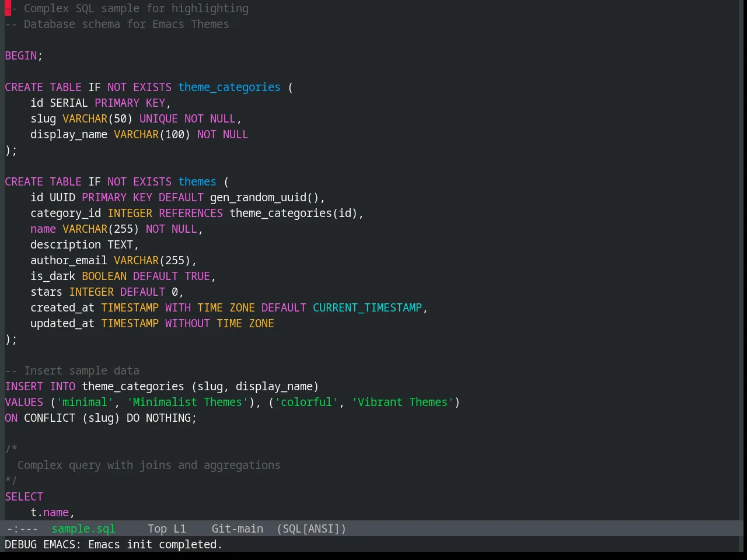Click the slug column before VARCHAR(50)

43,119
